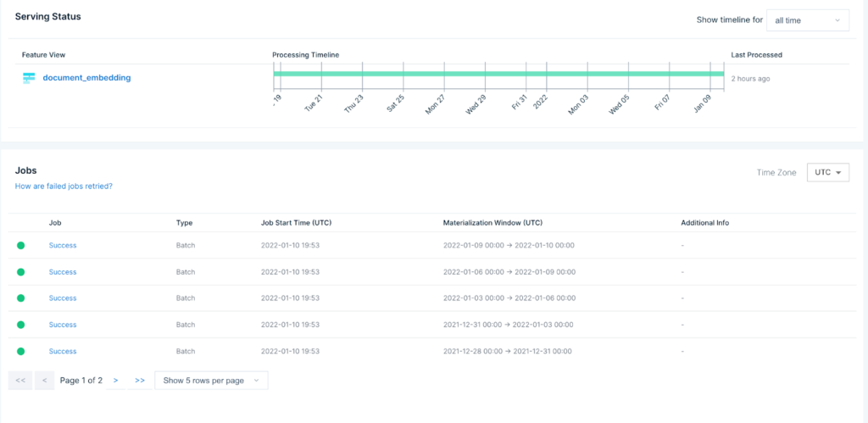Open Success job for 2021-12-31 window
This screenshot has height=423, width=868.
pos(63,325)
